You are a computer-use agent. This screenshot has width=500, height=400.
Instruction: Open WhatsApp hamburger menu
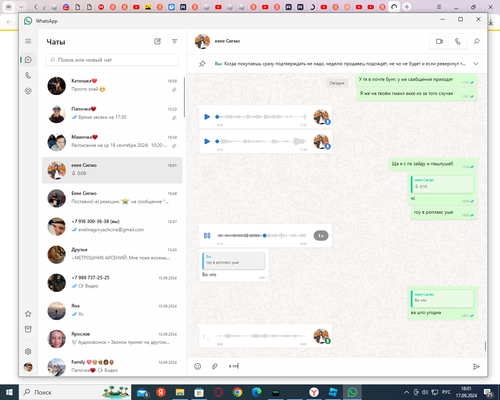tap(28, 41)
